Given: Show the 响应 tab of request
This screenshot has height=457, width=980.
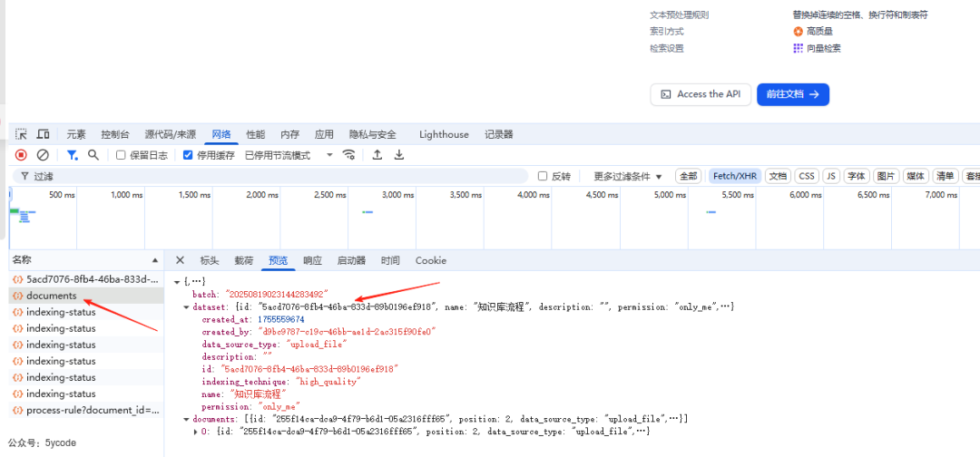Looking at the screenshot, I should 312,260.
